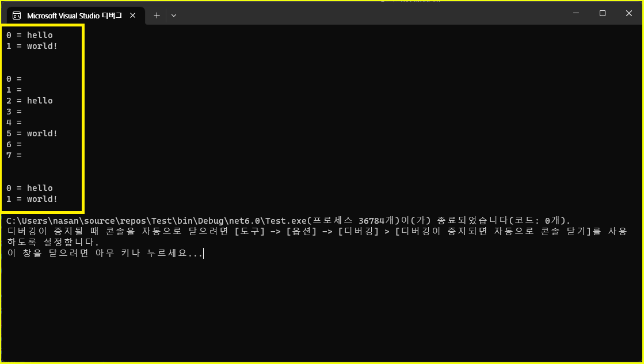Click the last '1 = world!' output line
This screenshot has width=644, height=364.
pos(32,199)
